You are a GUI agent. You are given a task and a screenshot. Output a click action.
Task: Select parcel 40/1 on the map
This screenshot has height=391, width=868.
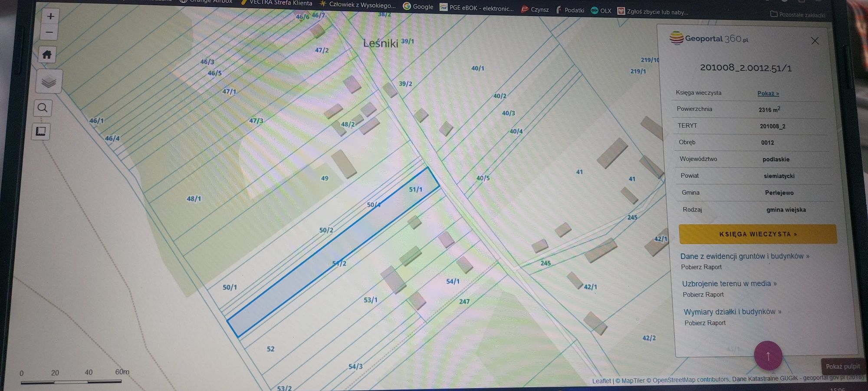[x=477, y=68]
